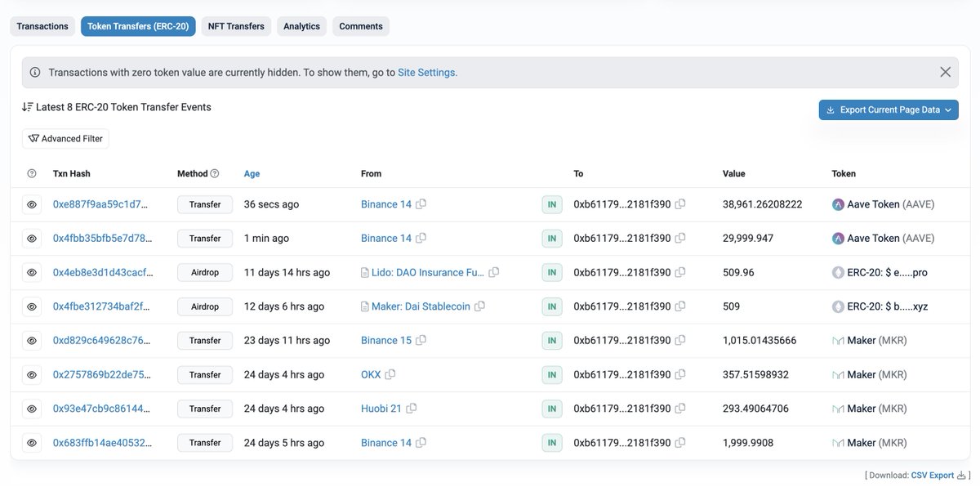Select the Token Transfers (ERC-20) tab
Screen dimensions: 980x487
click(138, 26)
